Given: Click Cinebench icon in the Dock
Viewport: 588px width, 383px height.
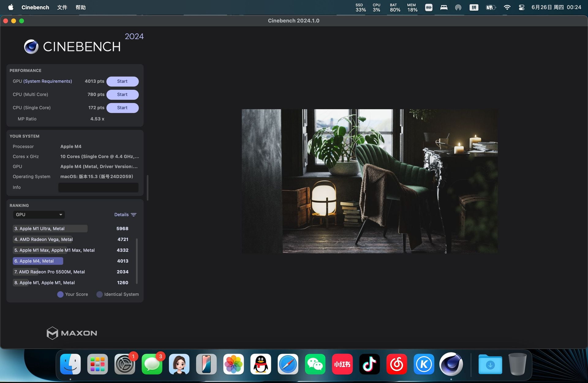Looking at the screenshot, I should point(451,364).
